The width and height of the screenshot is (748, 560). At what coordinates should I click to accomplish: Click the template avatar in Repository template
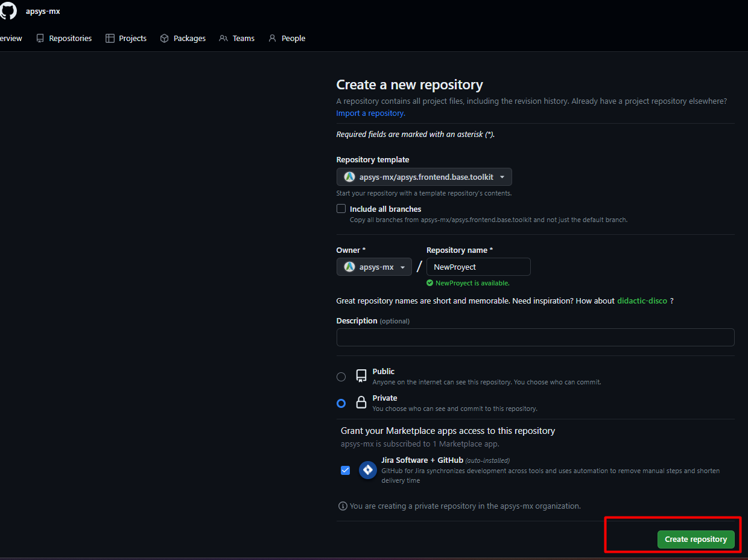coord(349,177)
